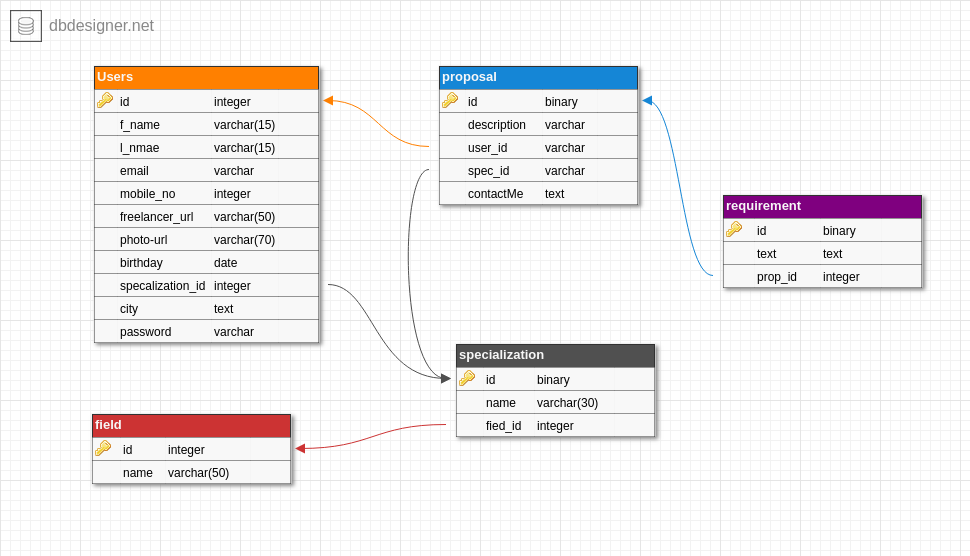Viewport: 970px width, 556px height.
Task: Click varchar(50) type of field name
Action: 198,473
